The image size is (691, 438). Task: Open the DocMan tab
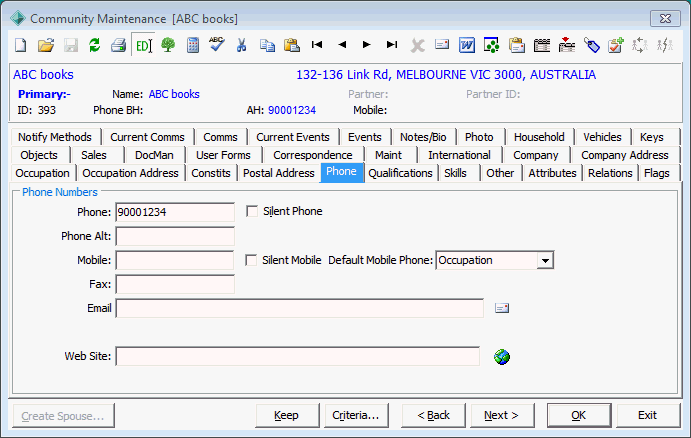154,155
